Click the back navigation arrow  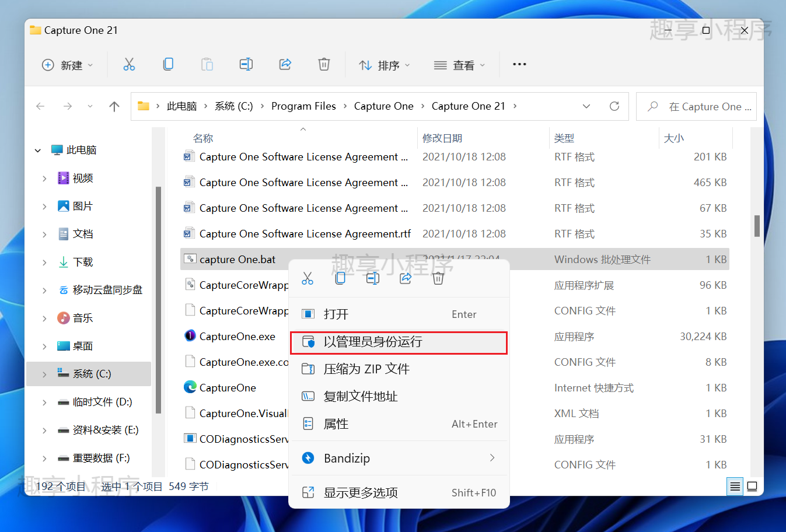coord(40,106)
